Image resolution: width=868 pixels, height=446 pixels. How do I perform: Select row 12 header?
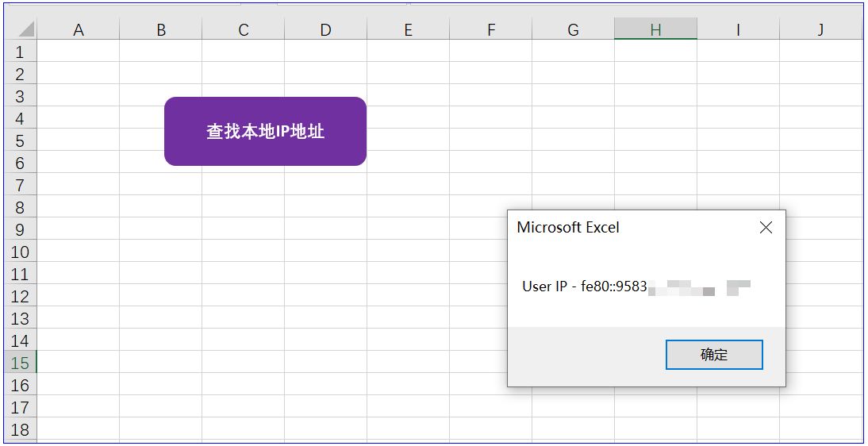pyautogui.click(x=21, y=295)
